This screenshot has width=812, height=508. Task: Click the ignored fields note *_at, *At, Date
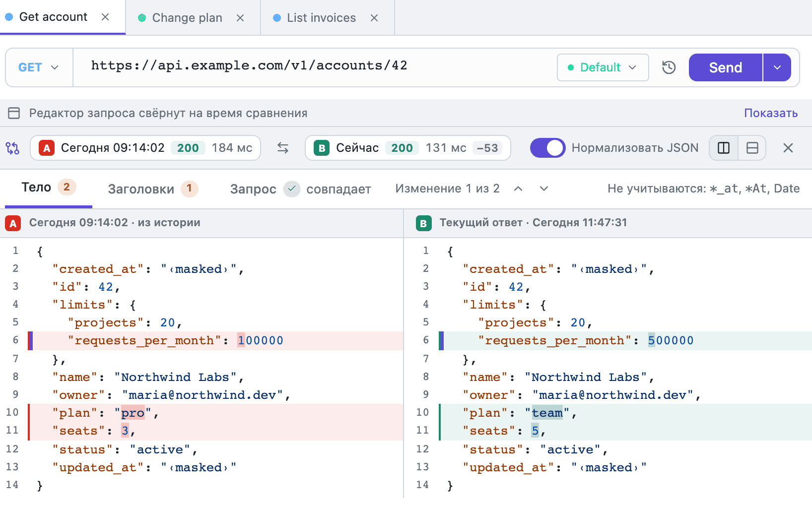pyautogui.click(x=703, y=189)
